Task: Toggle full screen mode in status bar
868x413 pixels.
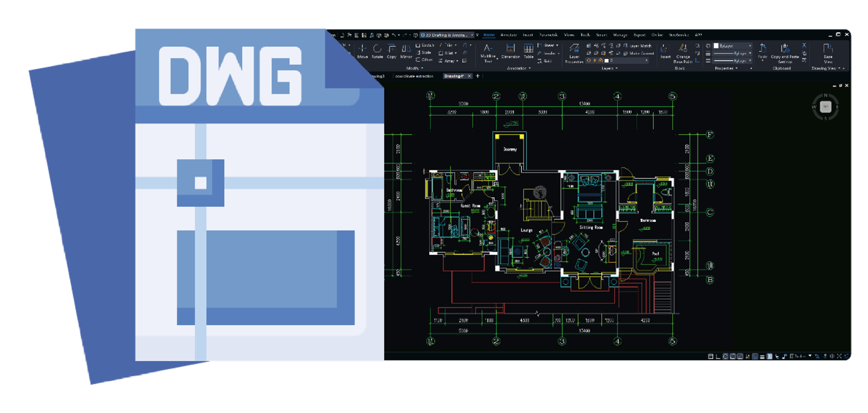Action: [x=840, y=356]
